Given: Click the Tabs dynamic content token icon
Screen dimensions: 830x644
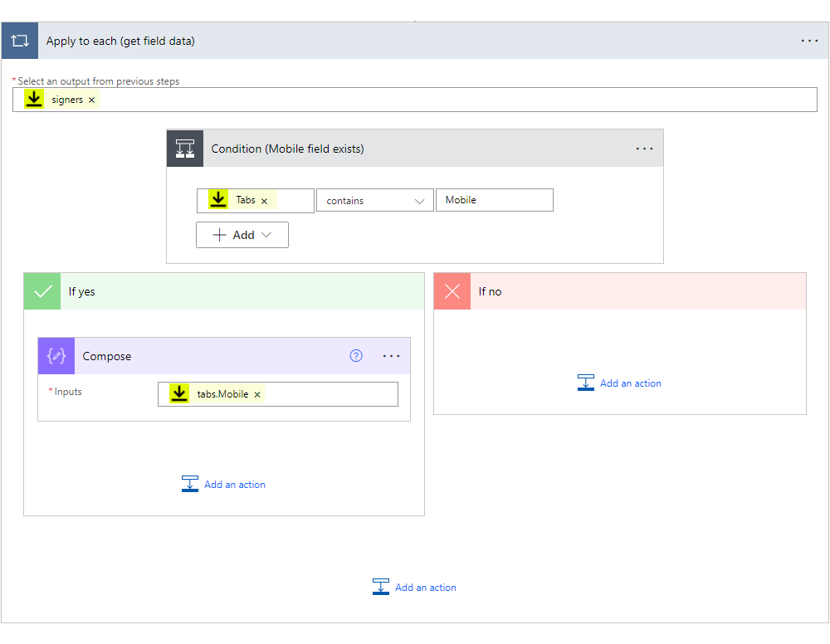Looking at the screenshot, I should pyautogui.click(x=217, y=199).
